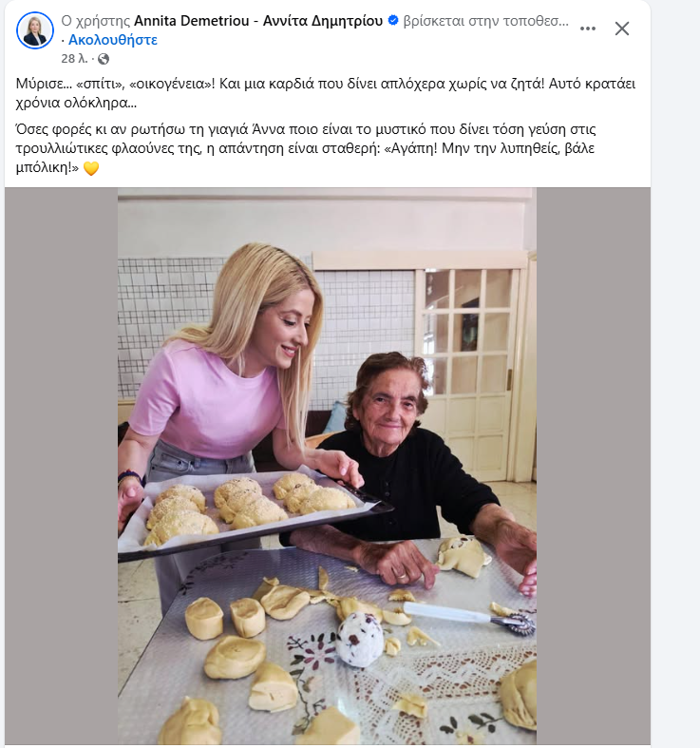Click the gray area right of photo
Viewport: 700px width, 748px height.
pos(594,466)
